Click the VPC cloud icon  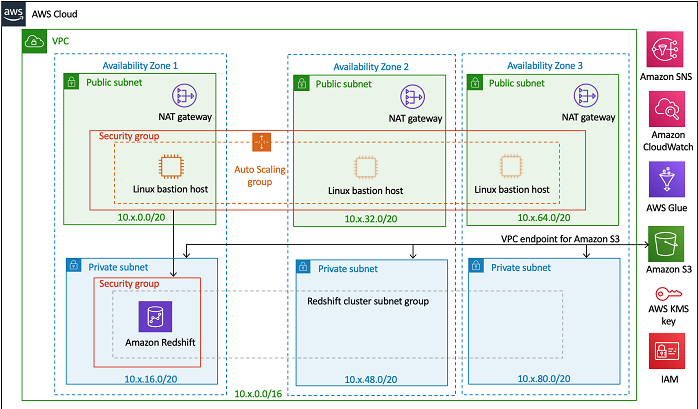coord(34,41)
